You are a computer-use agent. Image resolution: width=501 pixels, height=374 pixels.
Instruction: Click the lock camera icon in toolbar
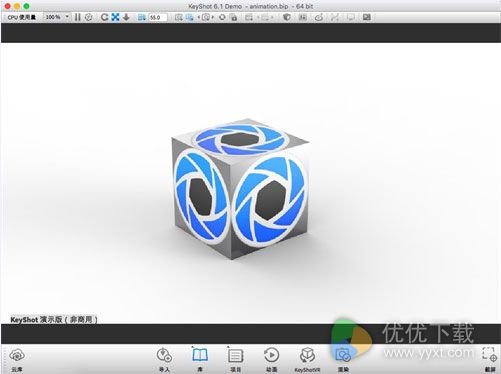pos(234,17)
